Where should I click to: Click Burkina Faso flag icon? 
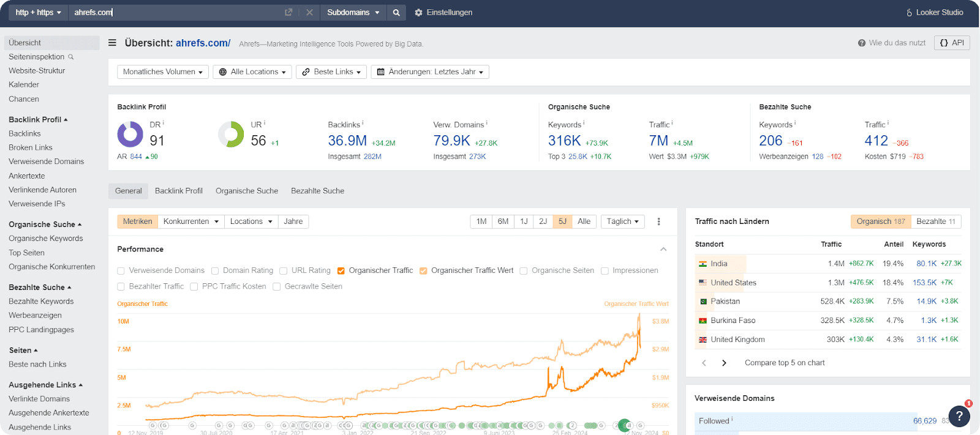coord(703,321)
